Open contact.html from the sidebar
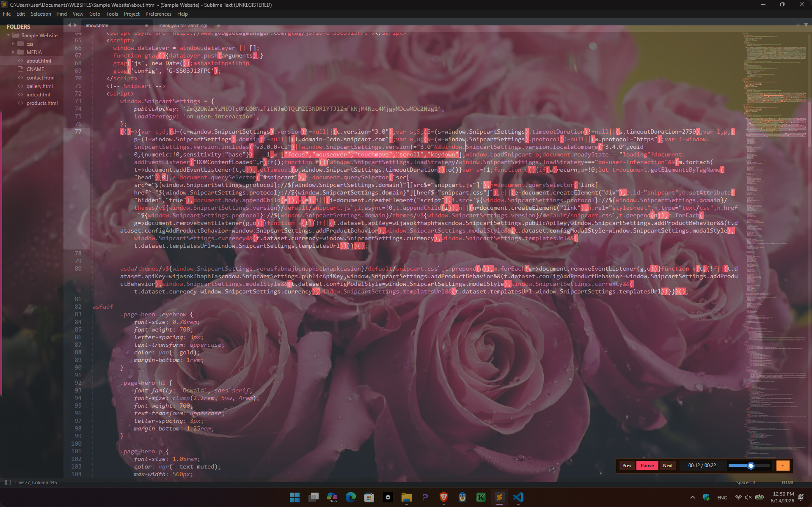Image resolution: width=812 pixels, height=507 pixels. click(40, 78)
